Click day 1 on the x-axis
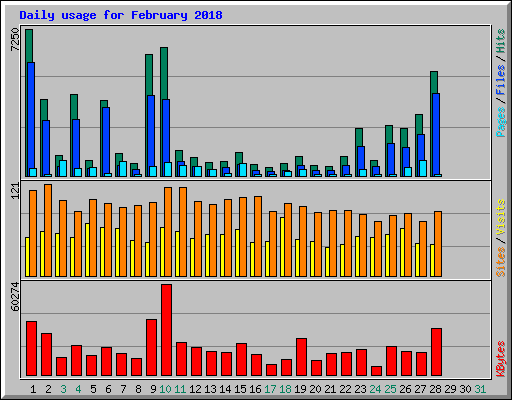This screenshot has height=400, width=512. (x=33, y=389)
